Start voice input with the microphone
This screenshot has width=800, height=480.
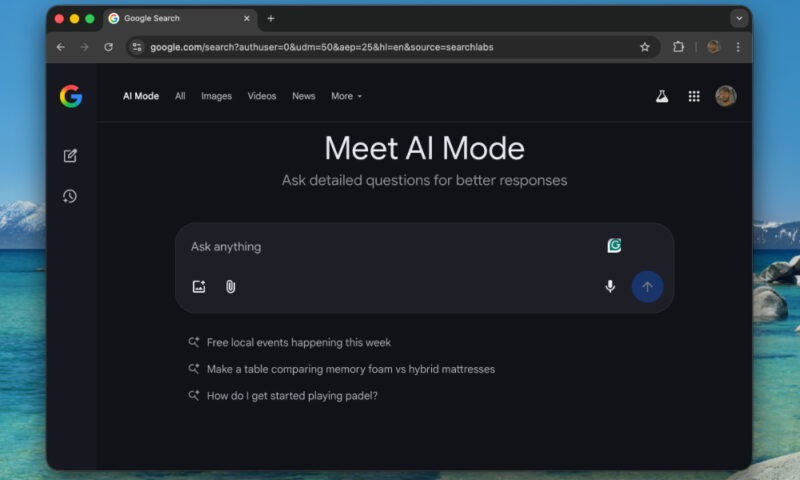coord(610,287)
